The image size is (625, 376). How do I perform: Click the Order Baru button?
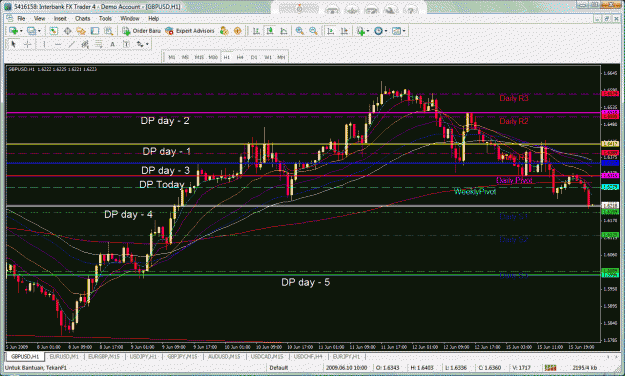[x=142, y=31]
